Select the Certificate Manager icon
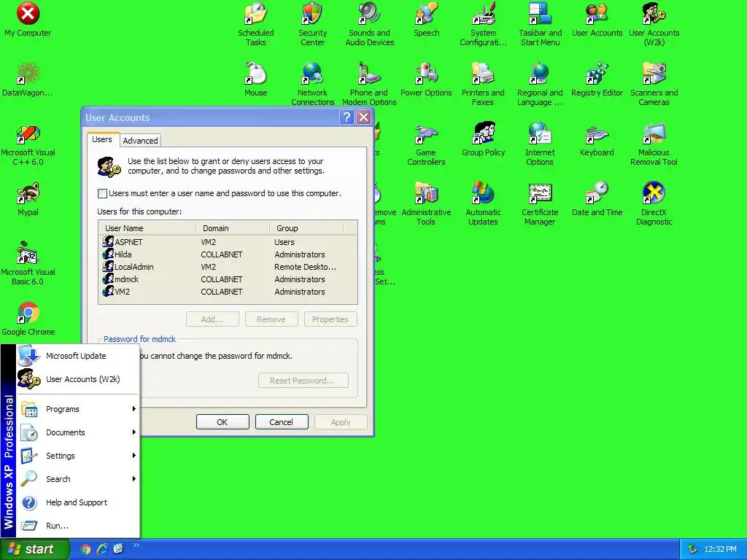 click(x=540, y=203)
